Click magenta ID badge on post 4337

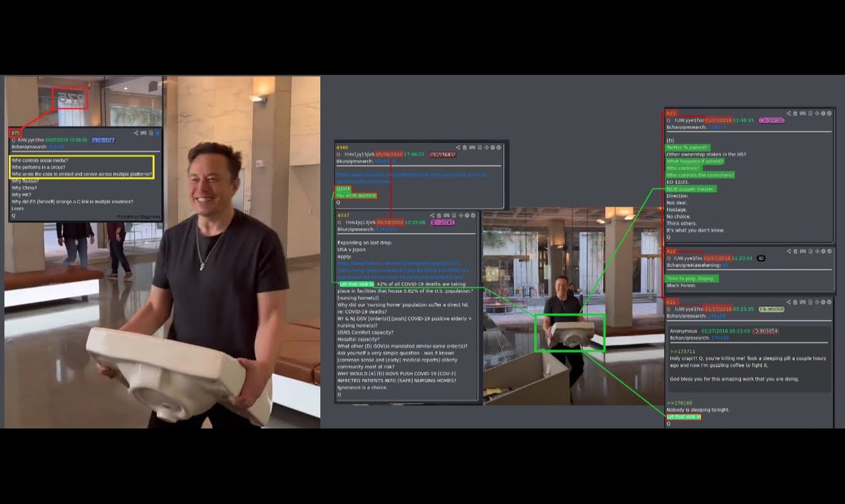[x=443, y=222]
